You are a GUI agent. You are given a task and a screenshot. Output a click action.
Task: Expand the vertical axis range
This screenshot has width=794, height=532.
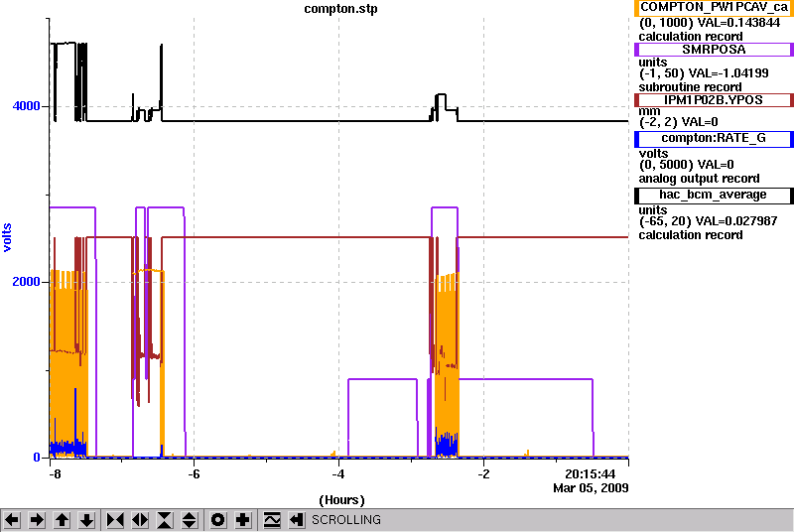189,520
